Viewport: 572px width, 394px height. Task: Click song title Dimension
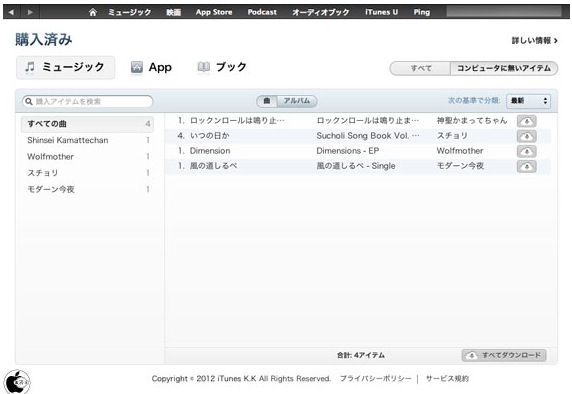[x=210, y=151]
